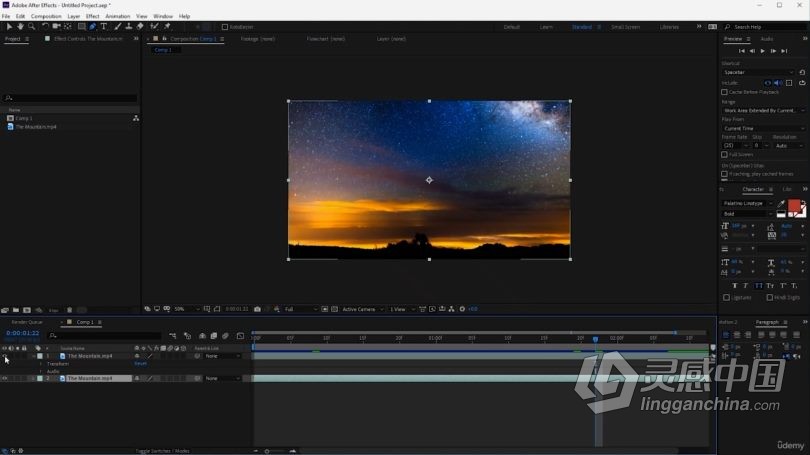The image size is (810, 455).
Task: Open the Active Camera dropdown
Action: (x=363, y=309)
